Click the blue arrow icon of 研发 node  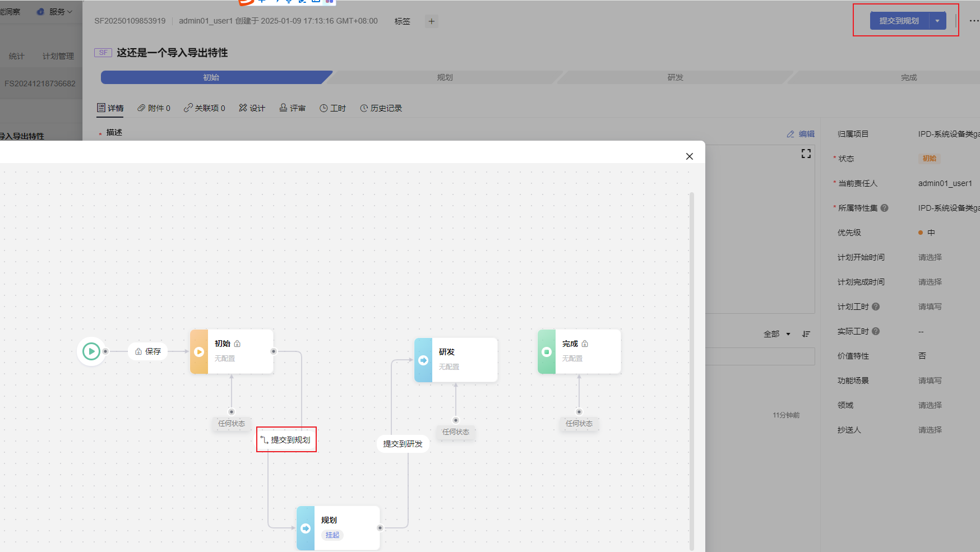(423, 360)
